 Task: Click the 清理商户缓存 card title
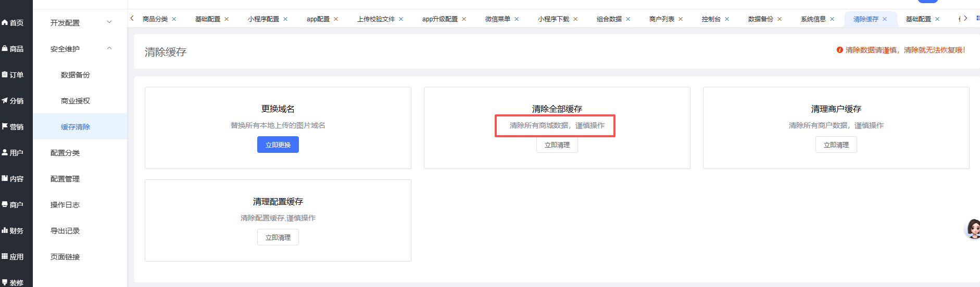click(836, 109)
